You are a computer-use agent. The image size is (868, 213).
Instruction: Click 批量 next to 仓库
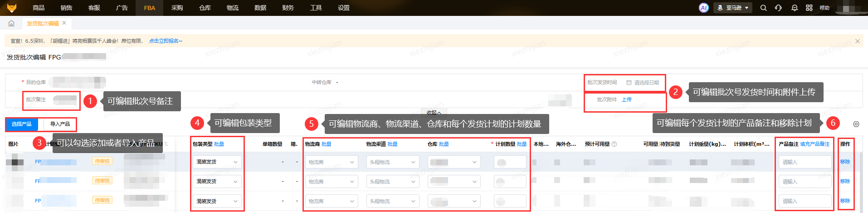tap(444, 144)
